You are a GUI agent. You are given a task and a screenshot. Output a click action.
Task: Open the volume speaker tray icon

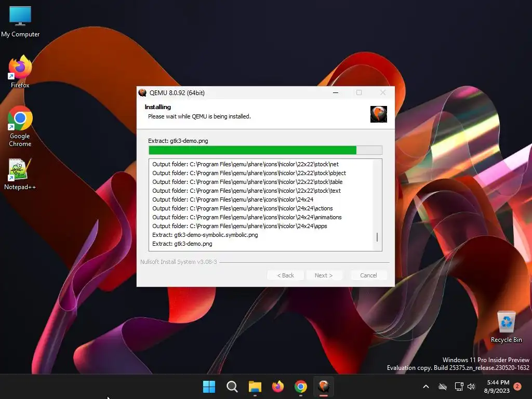click(x=471, y=387)
